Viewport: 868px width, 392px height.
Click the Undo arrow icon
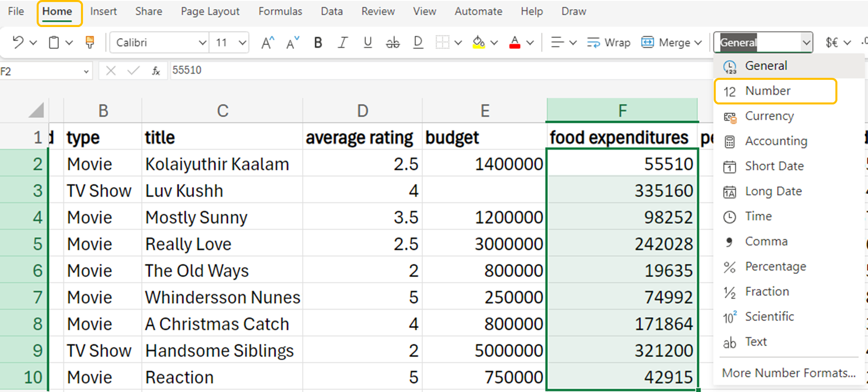[18, 42]
